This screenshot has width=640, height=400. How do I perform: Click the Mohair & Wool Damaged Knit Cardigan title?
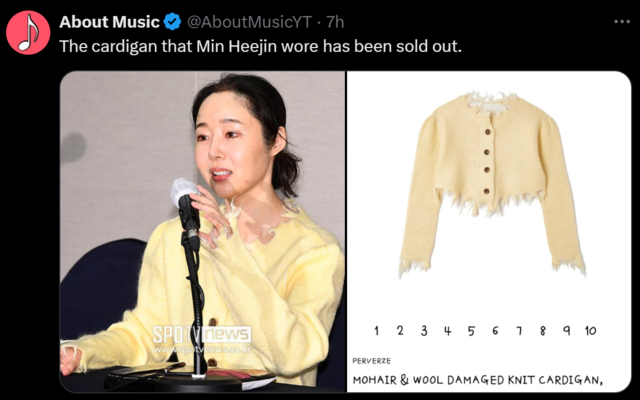pyautogui.click(x=478, y=380)
